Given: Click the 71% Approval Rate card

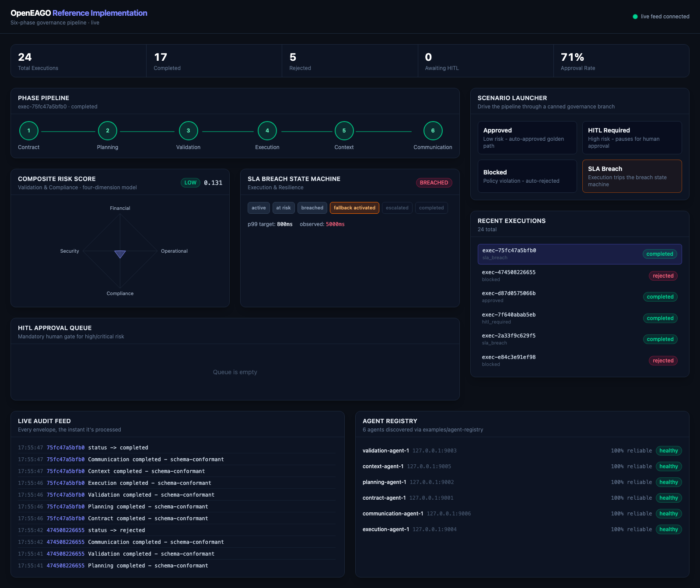Looking at the screenshot, I should 621,61.
